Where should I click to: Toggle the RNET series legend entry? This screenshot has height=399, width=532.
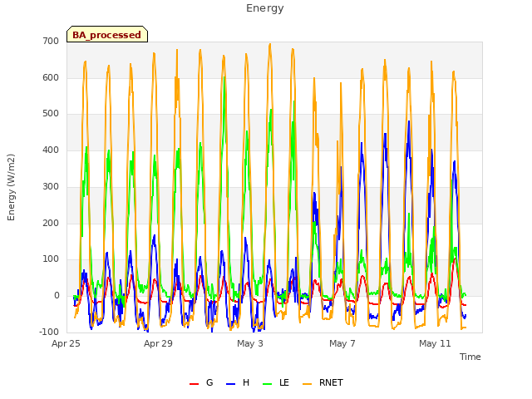coord(323,382)
